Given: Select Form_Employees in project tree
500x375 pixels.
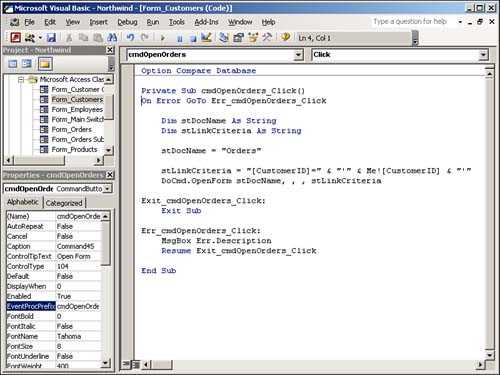Looking at the screenshot, I should [x=77, y=109].
